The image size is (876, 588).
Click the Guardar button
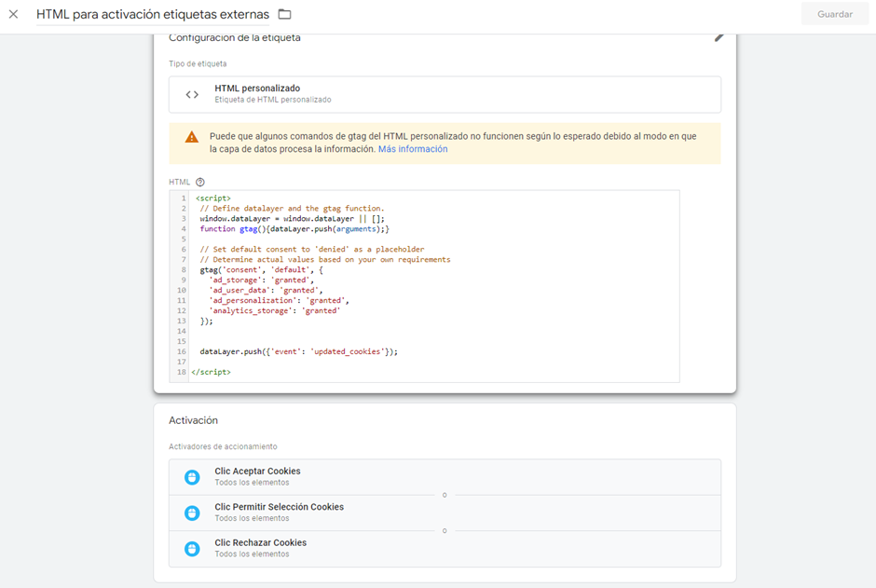tap(835, 14)
